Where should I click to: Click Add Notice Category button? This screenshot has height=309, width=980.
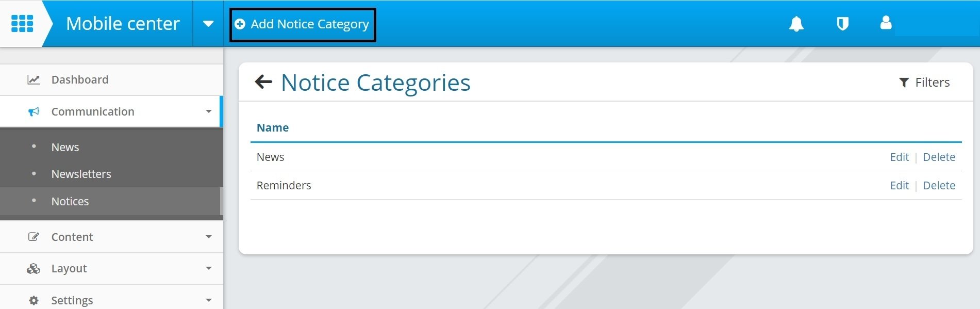click(x=303, y=25)
